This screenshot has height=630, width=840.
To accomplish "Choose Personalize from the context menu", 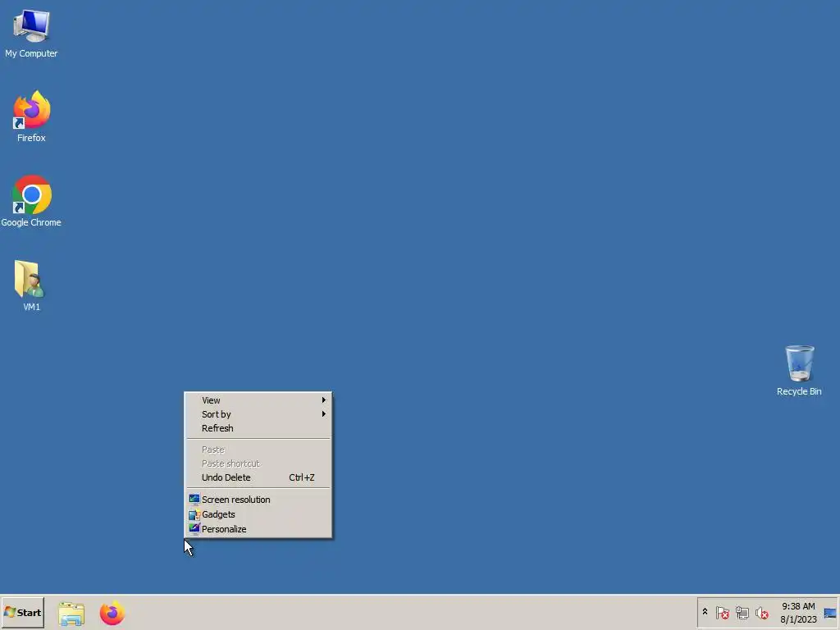I will (258, 529).
